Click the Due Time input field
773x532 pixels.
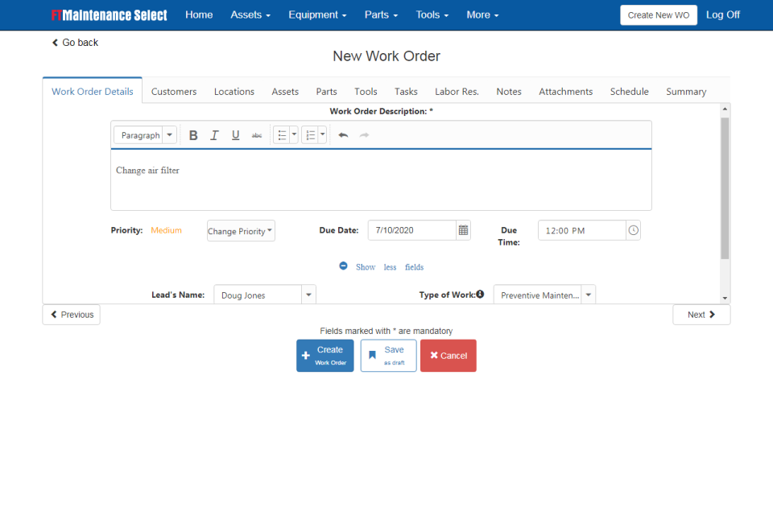click(x=581, y=230)
